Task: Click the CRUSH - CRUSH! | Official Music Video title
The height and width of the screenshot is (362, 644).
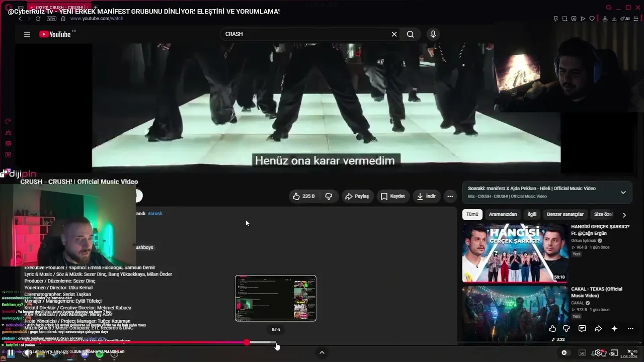Action: coord(79,182)
